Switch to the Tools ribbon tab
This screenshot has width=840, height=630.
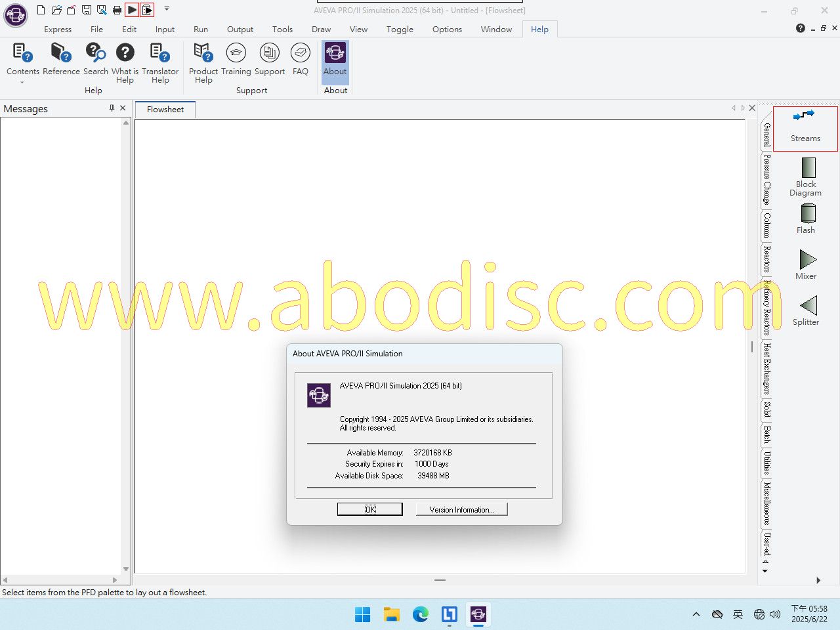tap(282, 29)
